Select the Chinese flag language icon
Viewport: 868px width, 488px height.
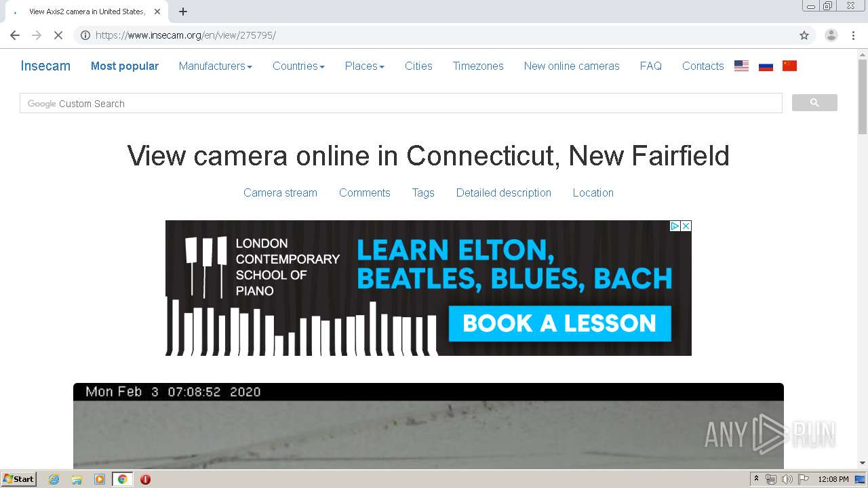coord(789,66)
